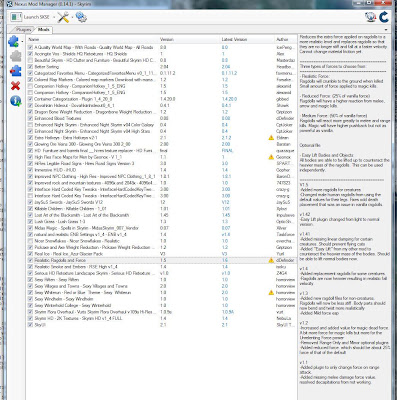Select the Realistic Smoke and Embers row
Viewport: 397px width, 400px height.
[x=161, y=267]
